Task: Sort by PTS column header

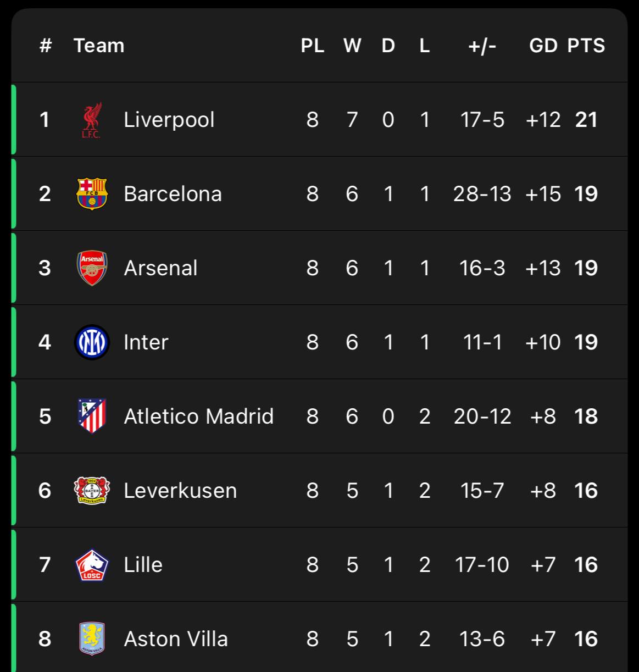Action: coord(586,46)
